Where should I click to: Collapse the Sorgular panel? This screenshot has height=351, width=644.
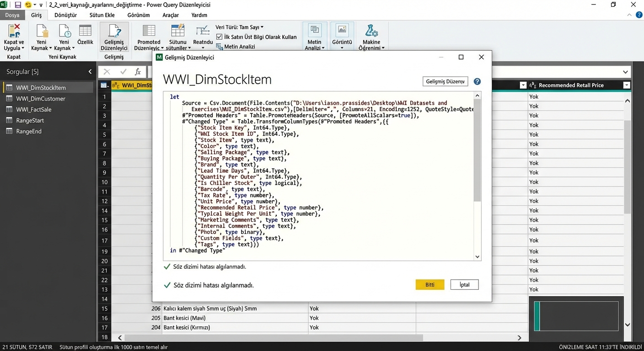click(x=90, y=72)
